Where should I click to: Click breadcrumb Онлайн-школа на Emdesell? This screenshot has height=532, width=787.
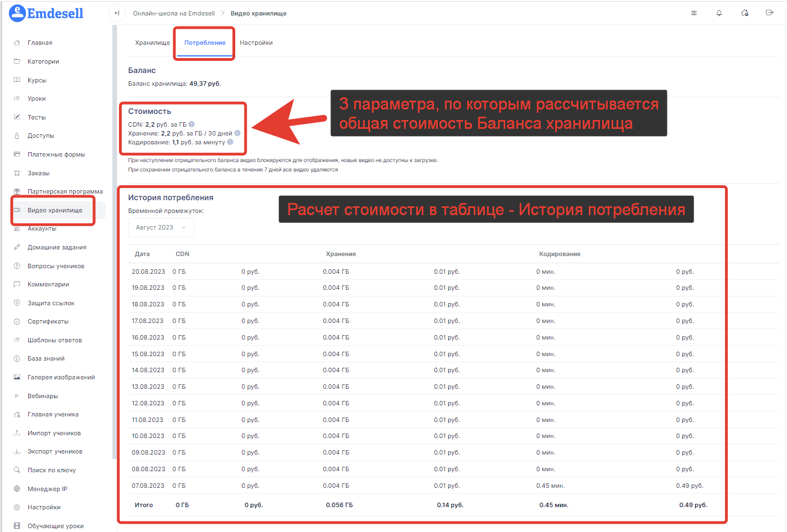174,13
